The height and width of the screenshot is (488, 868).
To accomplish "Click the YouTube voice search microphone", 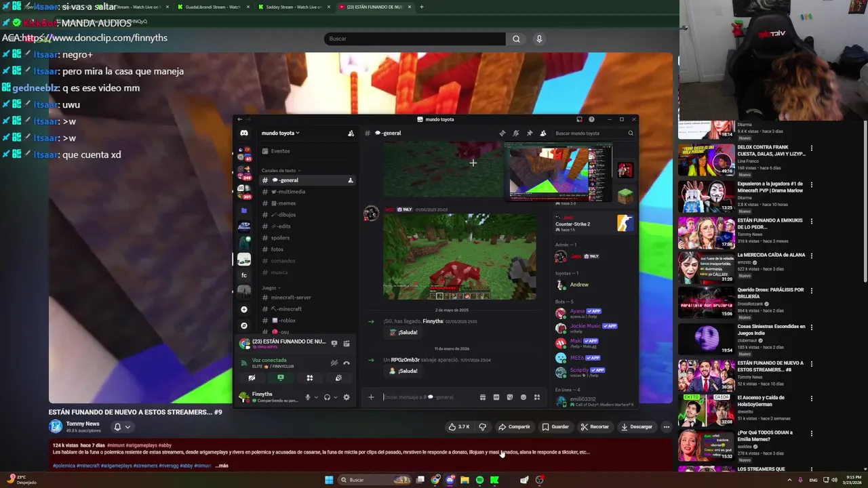I will 539,39.
